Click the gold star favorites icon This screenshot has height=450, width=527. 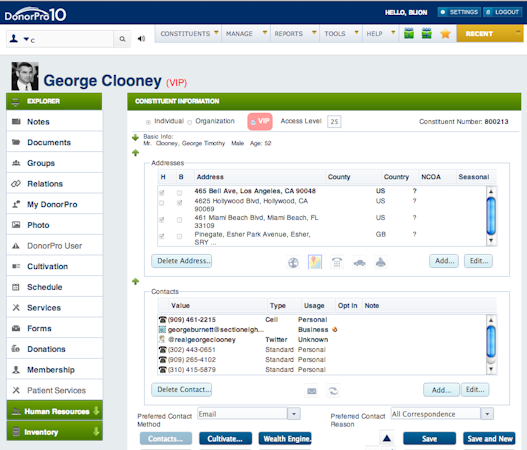(x=445, y=34)
